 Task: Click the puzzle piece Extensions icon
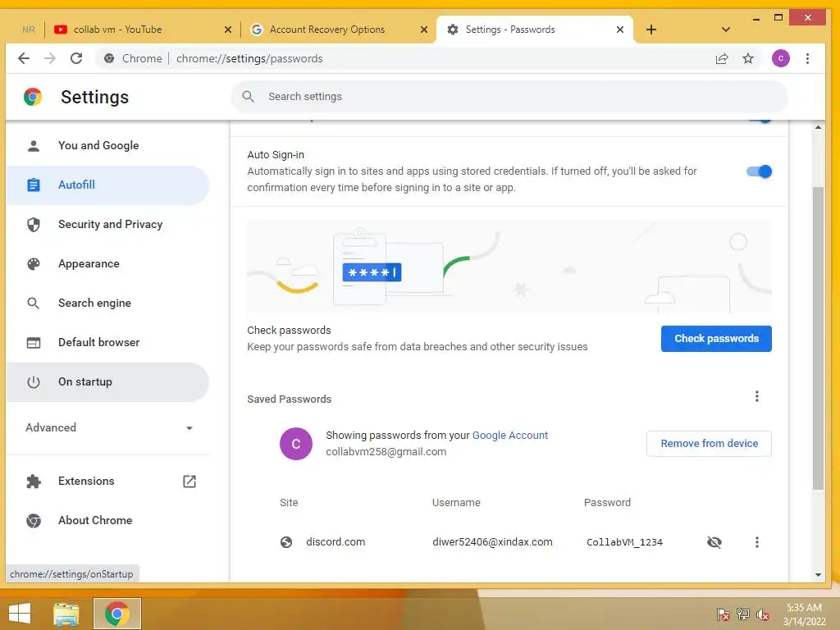tap(33, 481)
